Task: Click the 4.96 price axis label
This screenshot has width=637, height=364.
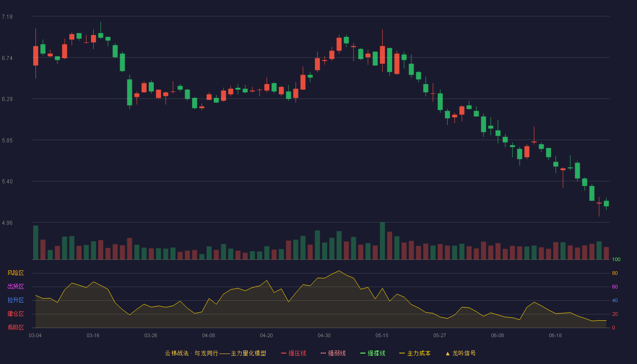Action: coord(7,223)
